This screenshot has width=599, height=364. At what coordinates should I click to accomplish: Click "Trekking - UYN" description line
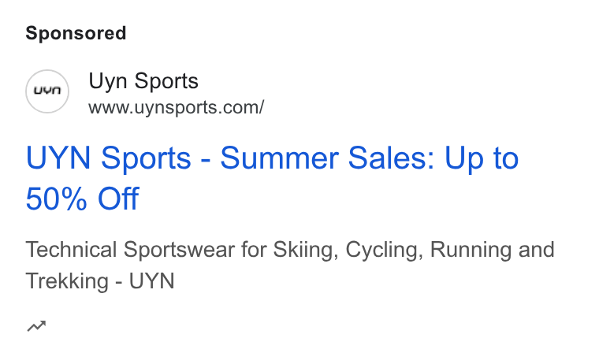point(100,281)
